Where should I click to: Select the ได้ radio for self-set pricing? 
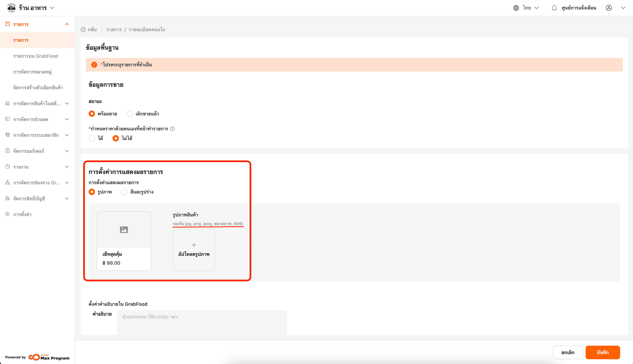pyautogui.click(x=92, y=138)
